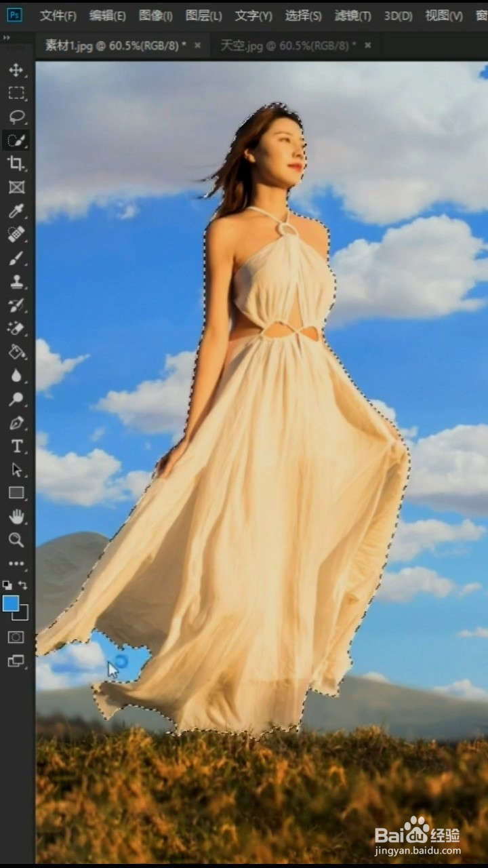
Task: Open the 选择(S) menu
Action: click(x=303, y=16)
